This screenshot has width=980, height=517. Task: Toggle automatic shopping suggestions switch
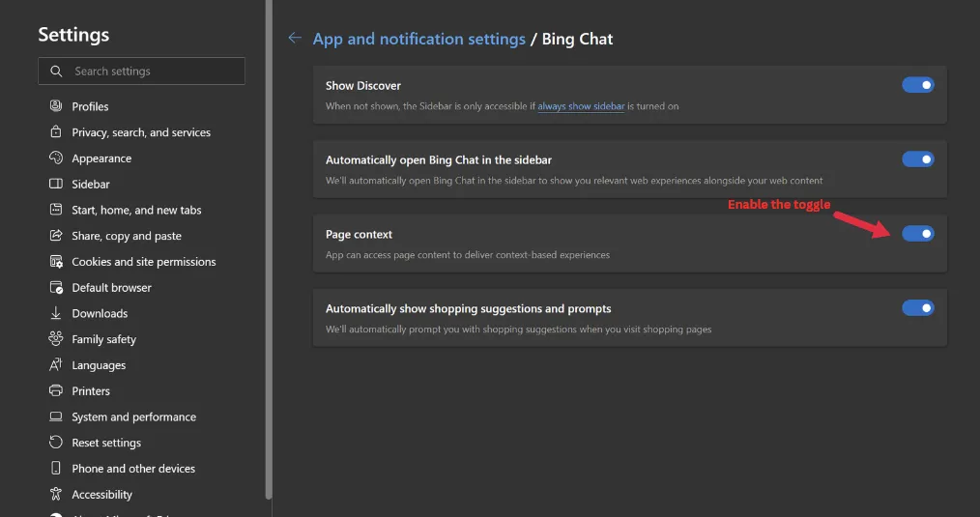pos(917,308)
